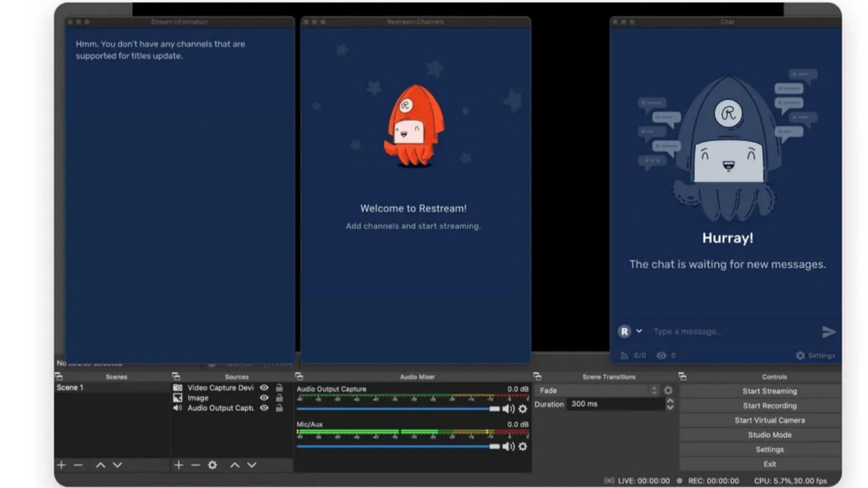The image size is (868, 488).
Task: Mute Audio Output Capture in the mixer
Action: coord(508,409)
